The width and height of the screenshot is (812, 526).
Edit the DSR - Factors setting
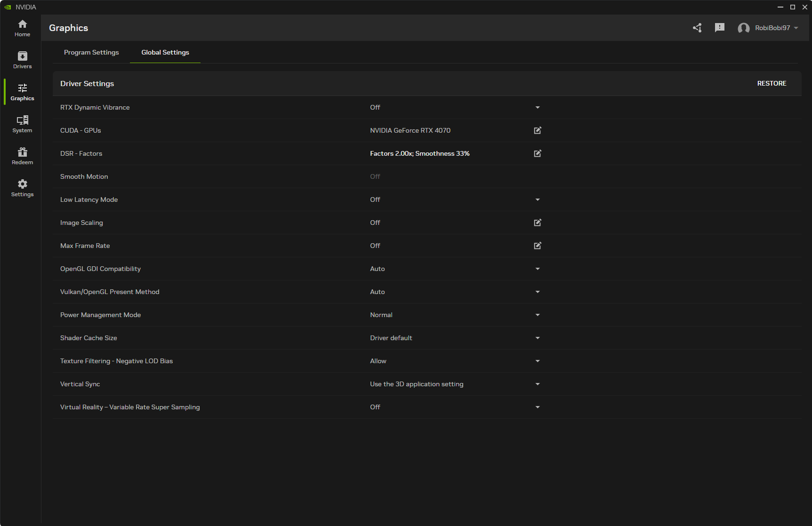tap(538, 153)
